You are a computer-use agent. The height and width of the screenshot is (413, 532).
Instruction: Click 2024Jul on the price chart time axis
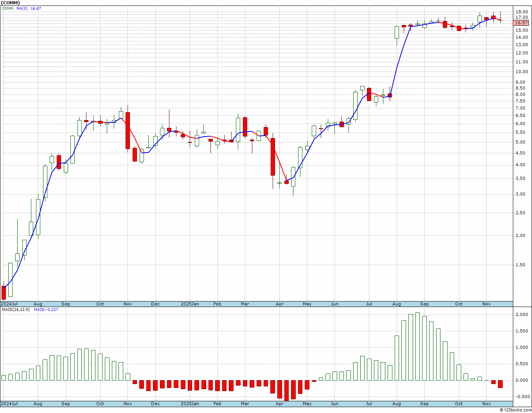click(x=9, y=304)
